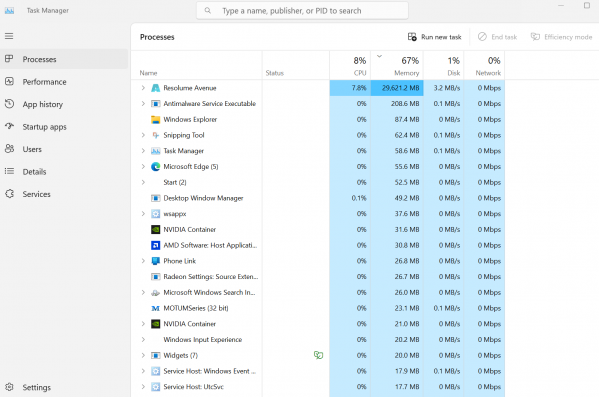Click the search magnifier icon

pos(207,11)
